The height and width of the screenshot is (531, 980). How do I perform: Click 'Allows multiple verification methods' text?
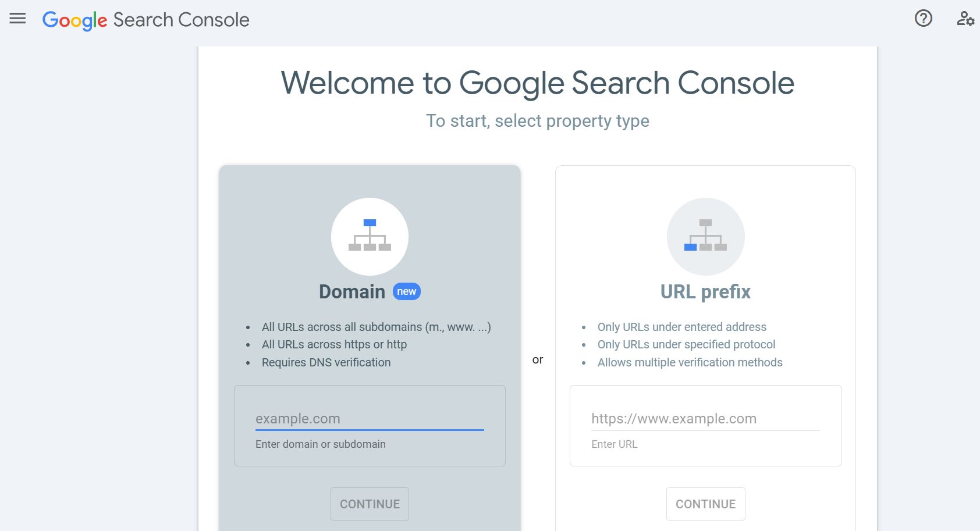tap(690, 362)
